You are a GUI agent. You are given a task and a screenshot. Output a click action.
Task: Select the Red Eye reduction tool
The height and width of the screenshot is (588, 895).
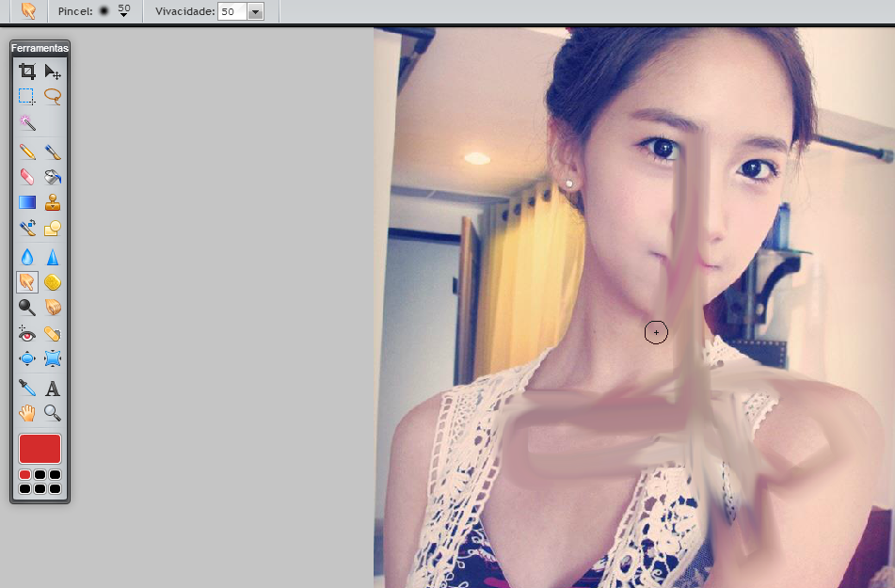(27, 333)
